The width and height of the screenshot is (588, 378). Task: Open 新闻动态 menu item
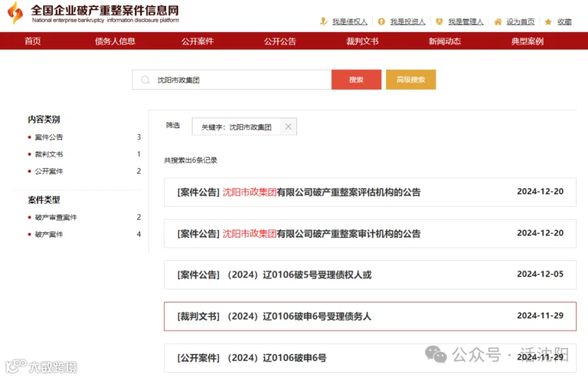(445, 41)
